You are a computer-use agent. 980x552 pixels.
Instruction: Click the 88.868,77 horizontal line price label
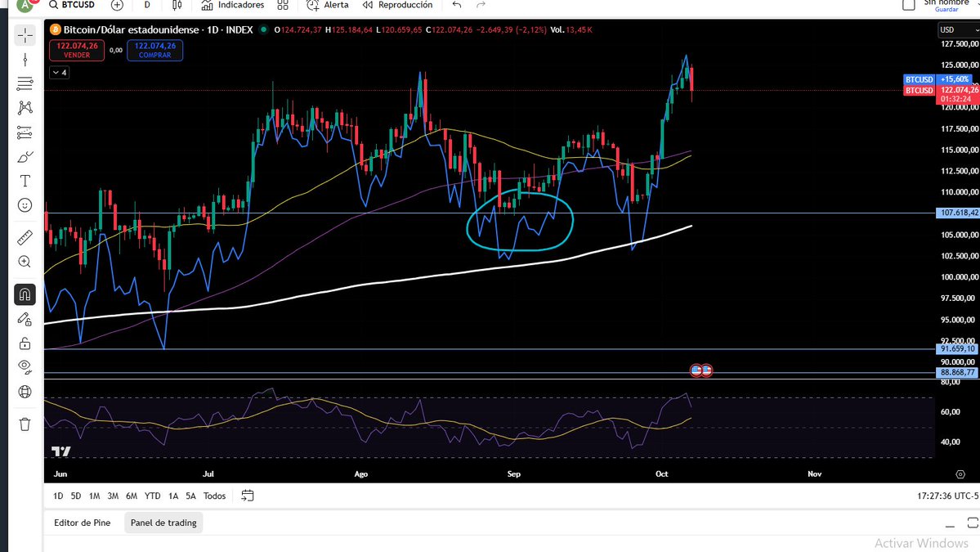(x=957, y=372)
